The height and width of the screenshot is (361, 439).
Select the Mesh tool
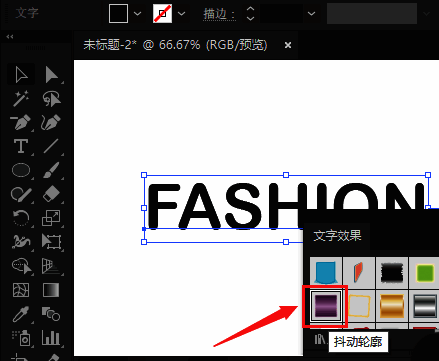(x=21, y=290)
